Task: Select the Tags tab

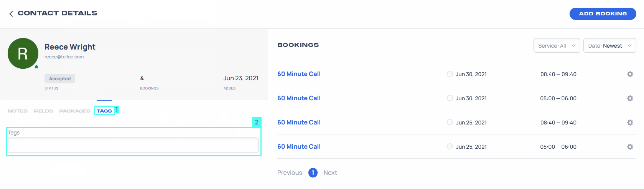Action: [104, 111]
